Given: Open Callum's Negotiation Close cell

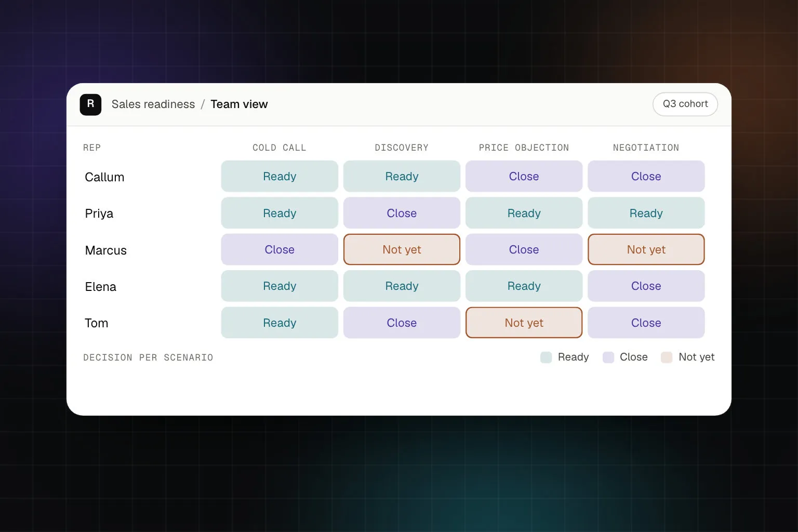Looking at the screenshot, I should pyautogui.click(x=646, y=176).
